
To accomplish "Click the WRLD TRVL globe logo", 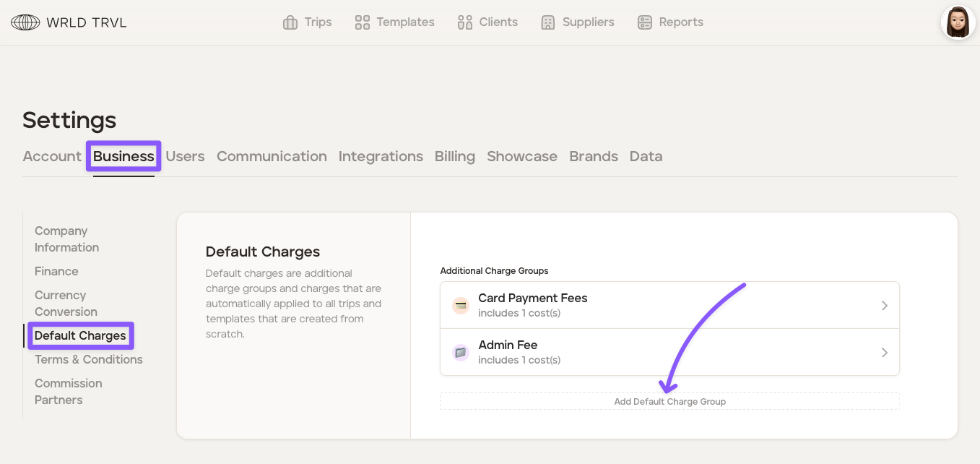I will click(25, 22).
